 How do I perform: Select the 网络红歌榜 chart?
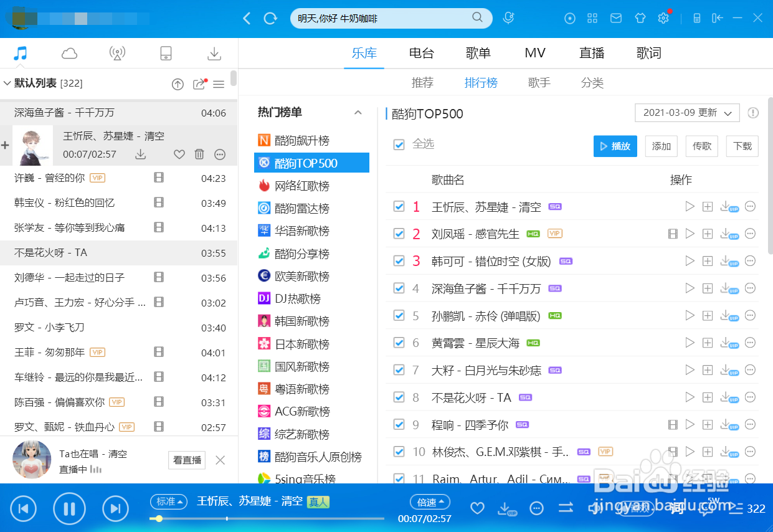302,186
